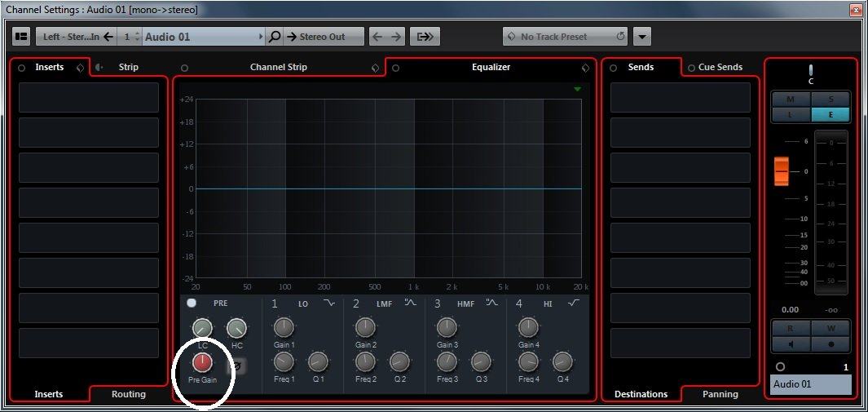Viewport: 868px width, 412px height.
Task: Select band 4 HI filter type icon
Action: [x=573, y=303]
